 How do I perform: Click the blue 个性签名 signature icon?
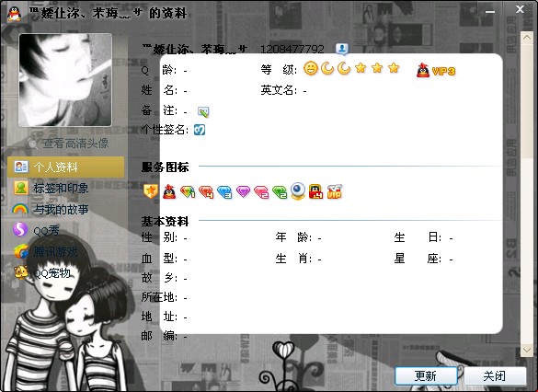point(200,130)
